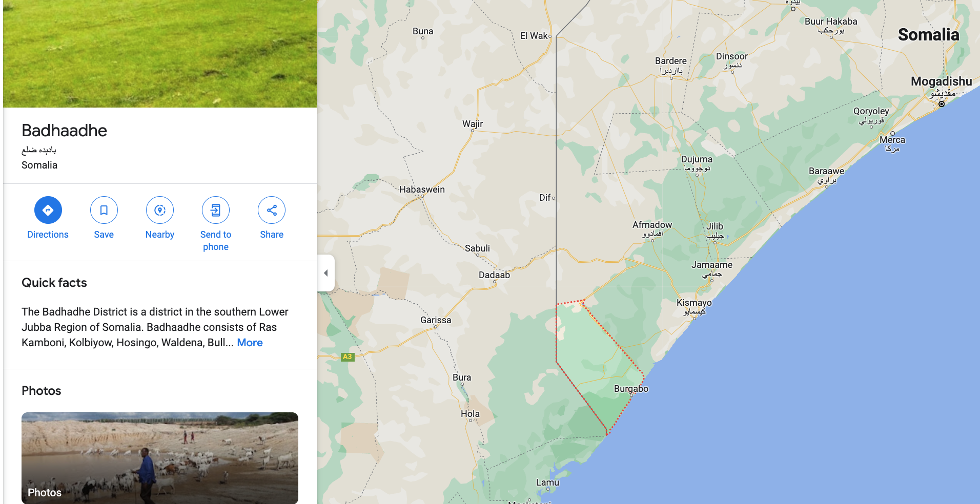
Task: Open Nearby search icon
Action: [160, 210]
